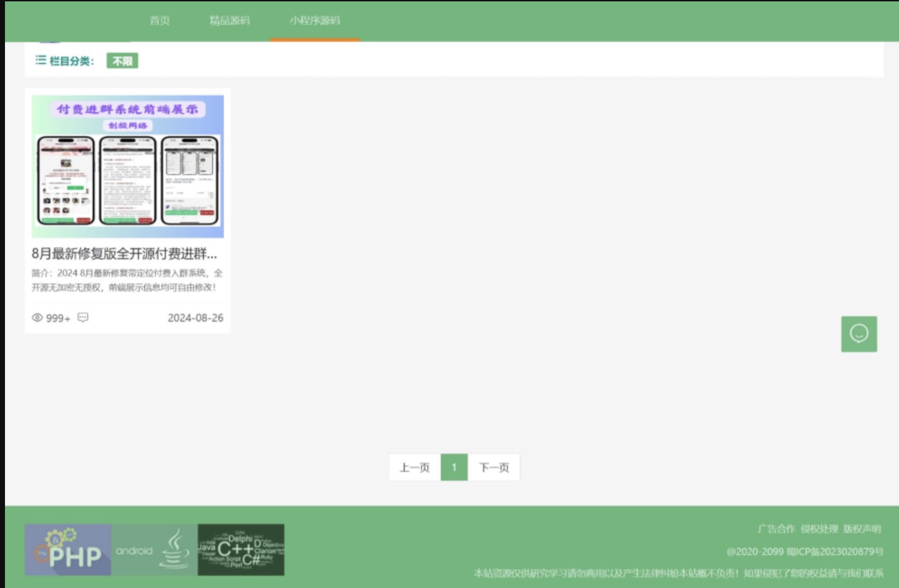
Task: Click the 侵权处理 footer link
Action: pos(819,529)
